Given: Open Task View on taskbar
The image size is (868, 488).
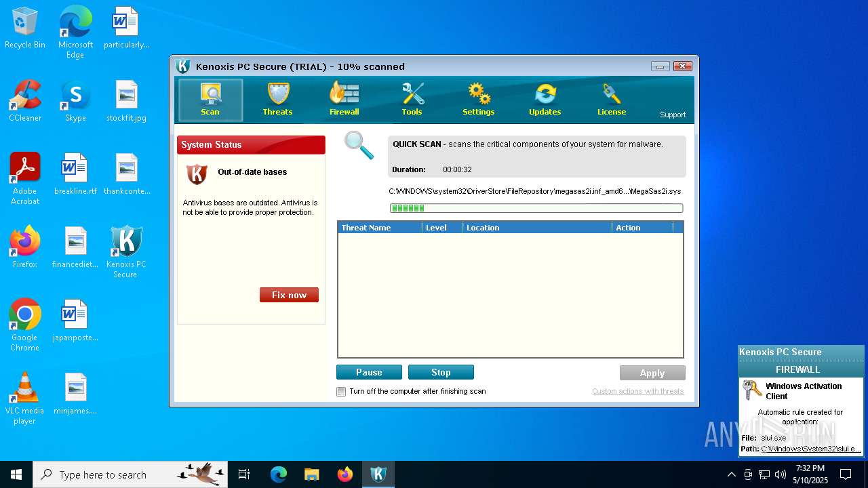Looking at the screenshot, I should (x=244, y=474).
